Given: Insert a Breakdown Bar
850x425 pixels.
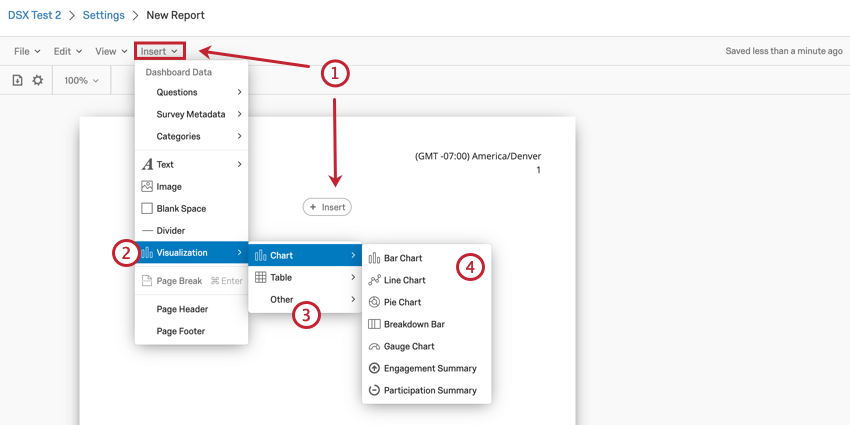Looking at the screenshot, I should click(x=427, y=324).
